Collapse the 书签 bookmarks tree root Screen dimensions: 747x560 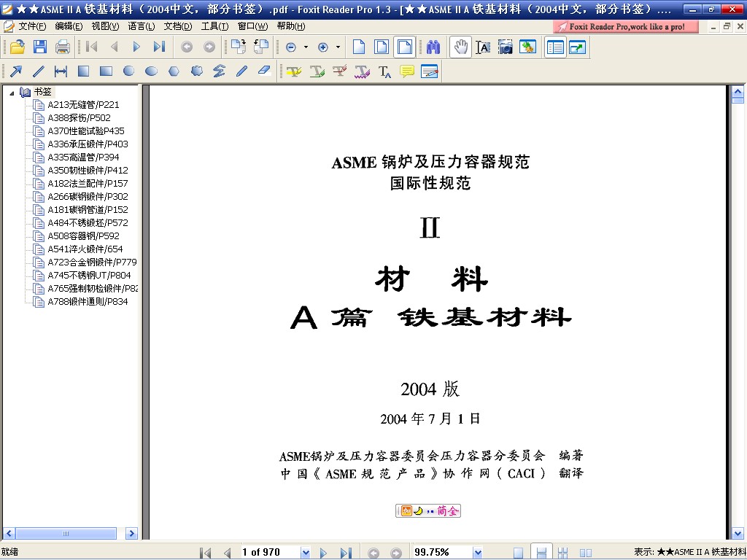click(12, 93)
